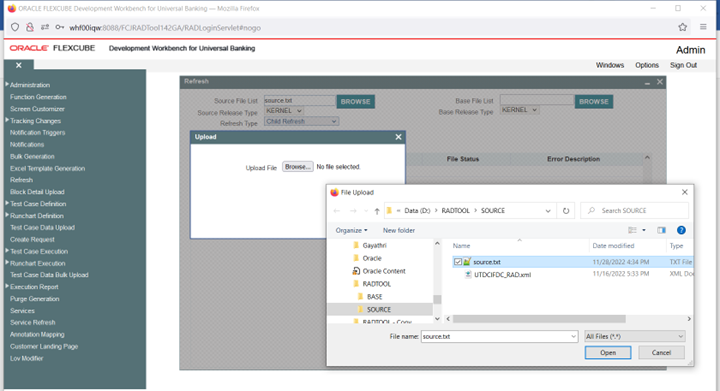Click the folder tree vertical scrollbar
720x391 pixels.
437,299
